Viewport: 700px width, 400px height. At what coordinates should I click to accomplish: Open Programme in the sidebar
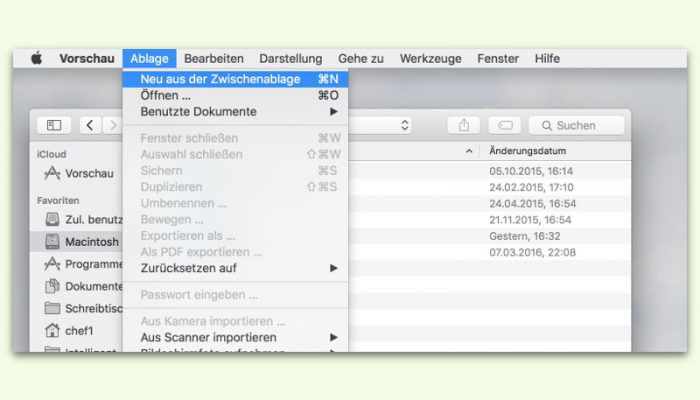pos(76,264)
